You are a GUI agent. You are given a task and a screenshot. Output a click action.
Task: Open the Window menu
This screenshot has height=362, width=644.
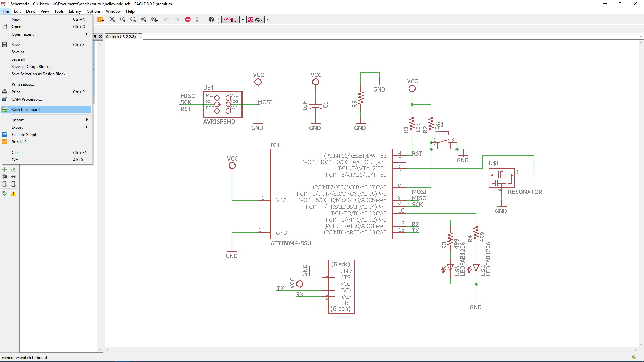click(113, 11)
